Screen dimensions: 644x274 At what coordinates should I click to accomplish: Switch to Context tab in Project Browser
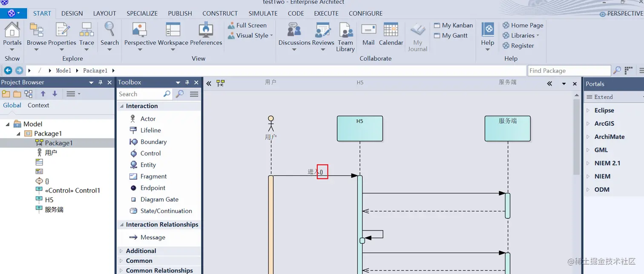point(38,105)
